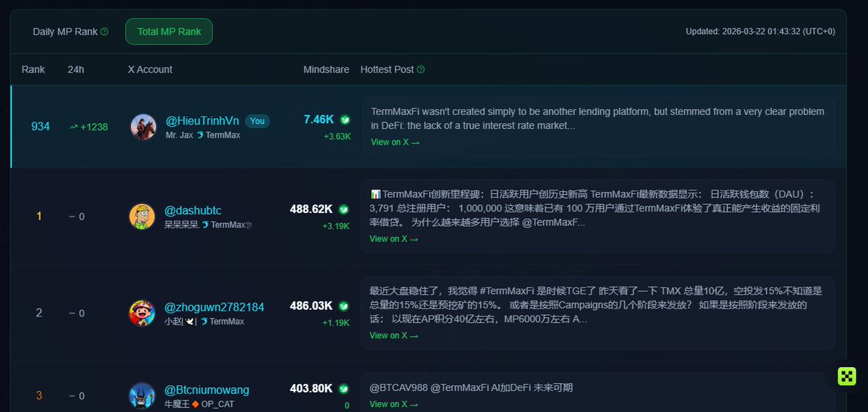Open @dashubtc account link

pos(193,210)
